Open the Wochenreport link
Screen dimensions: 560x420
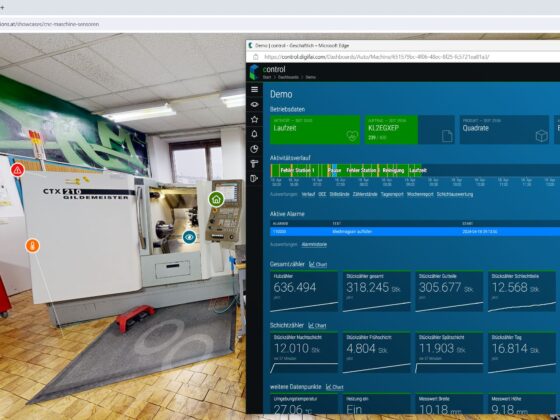[x=420, y=194]
